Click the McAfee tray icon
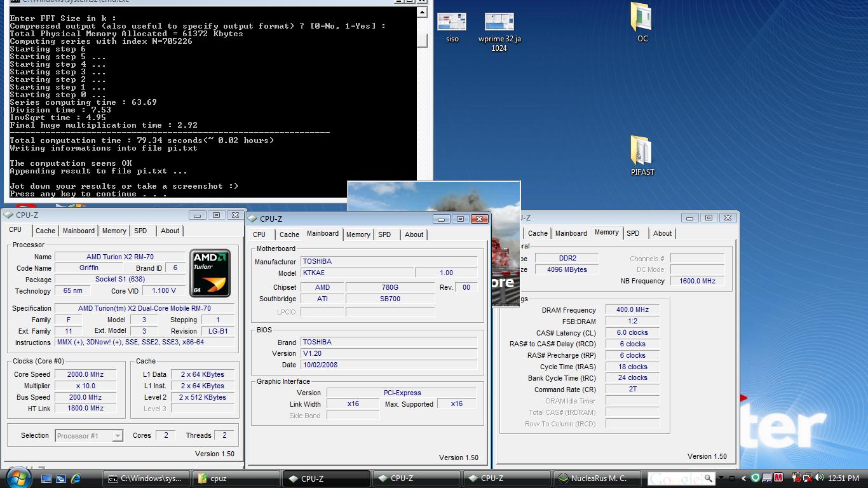Image resolution: width=868 pixels, height=488 pixels. pos(779,478)
